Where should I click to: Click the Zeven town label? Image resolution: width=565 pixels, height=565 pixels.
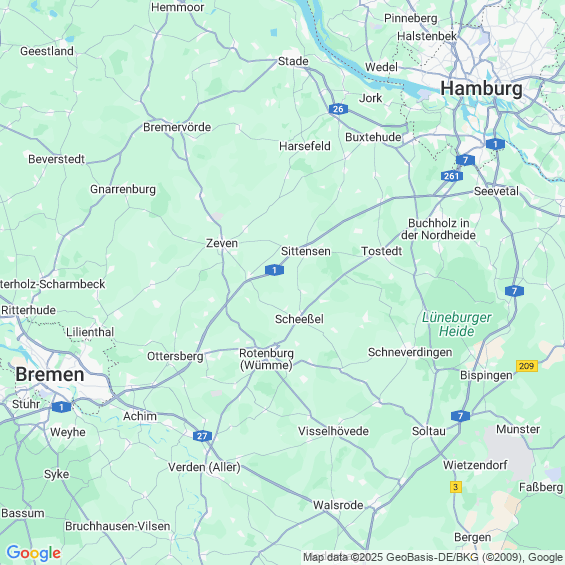pyautogui.click(x=222, y=243)
